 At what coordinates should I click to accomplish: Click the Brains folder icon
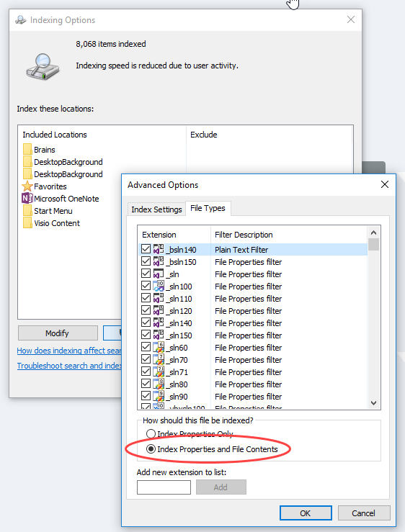[27, 149]
